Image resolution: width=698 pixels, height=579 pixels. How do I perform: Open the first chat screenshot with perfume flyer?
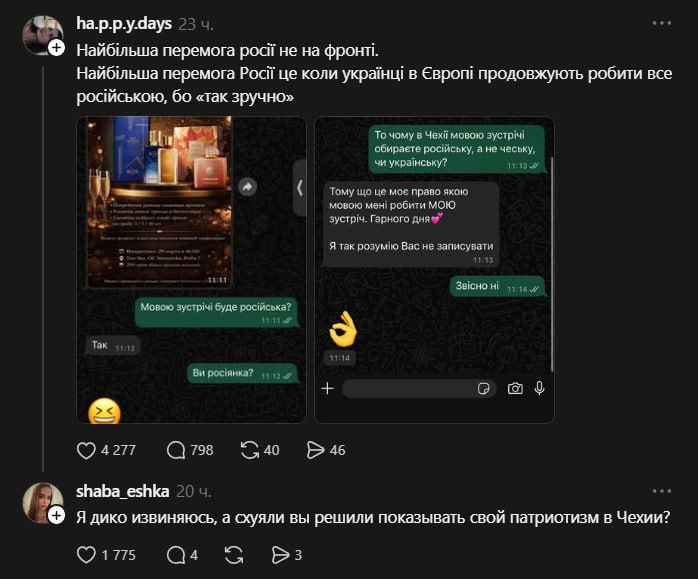tap(191, 270)
